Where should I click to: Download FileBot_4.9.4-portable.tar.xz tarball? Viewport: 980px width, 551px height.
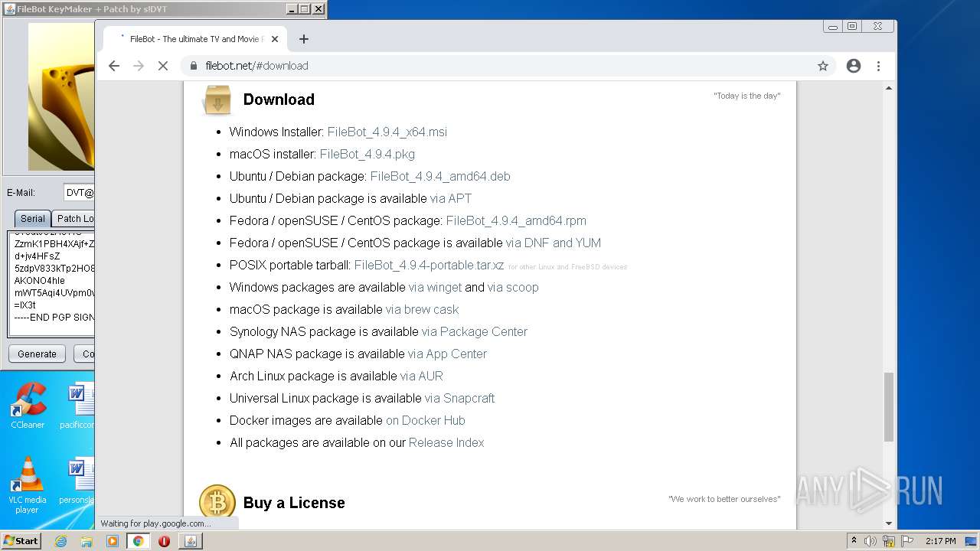tap(429, 265)
